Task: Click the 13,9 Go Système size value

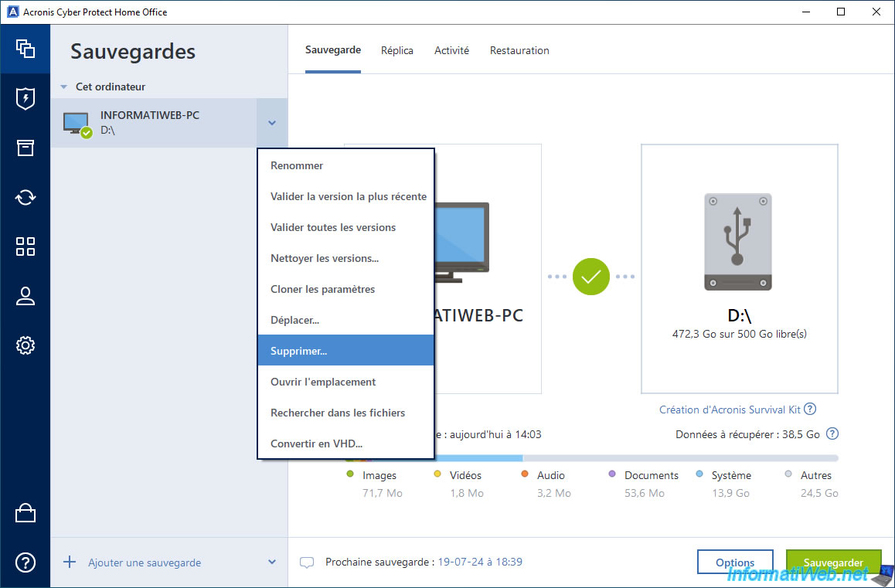Action: pyautogui.click(x=730, y=493)
